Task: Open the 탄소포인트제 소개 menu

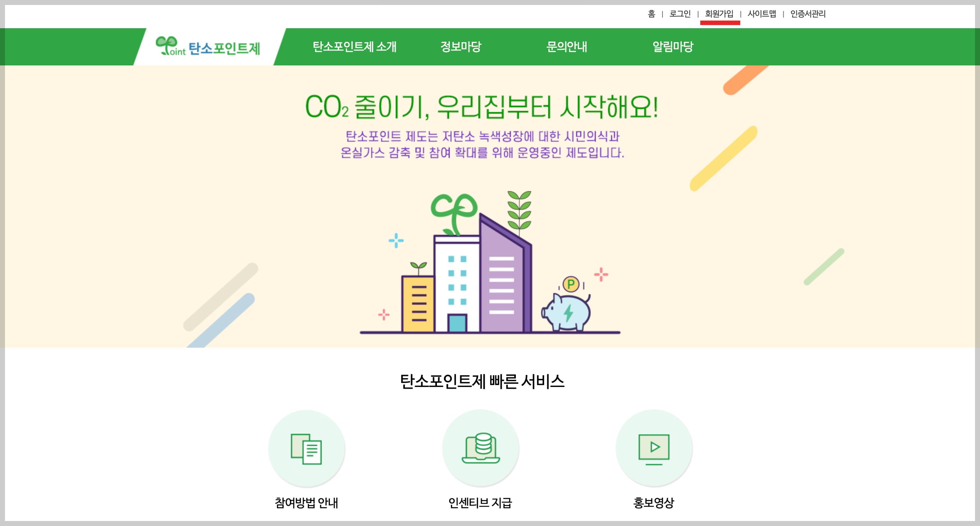Action: (355, 47)
